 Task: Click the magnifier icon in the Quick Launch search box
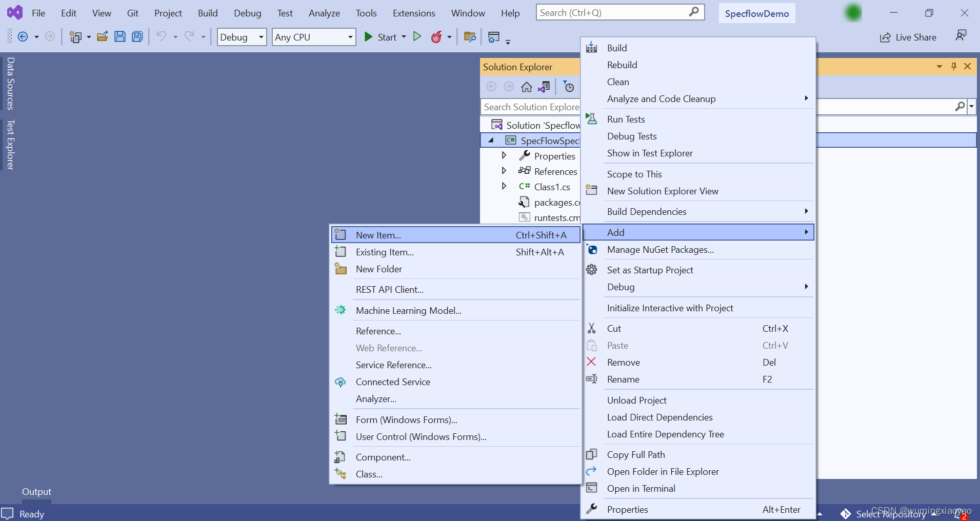693,12
